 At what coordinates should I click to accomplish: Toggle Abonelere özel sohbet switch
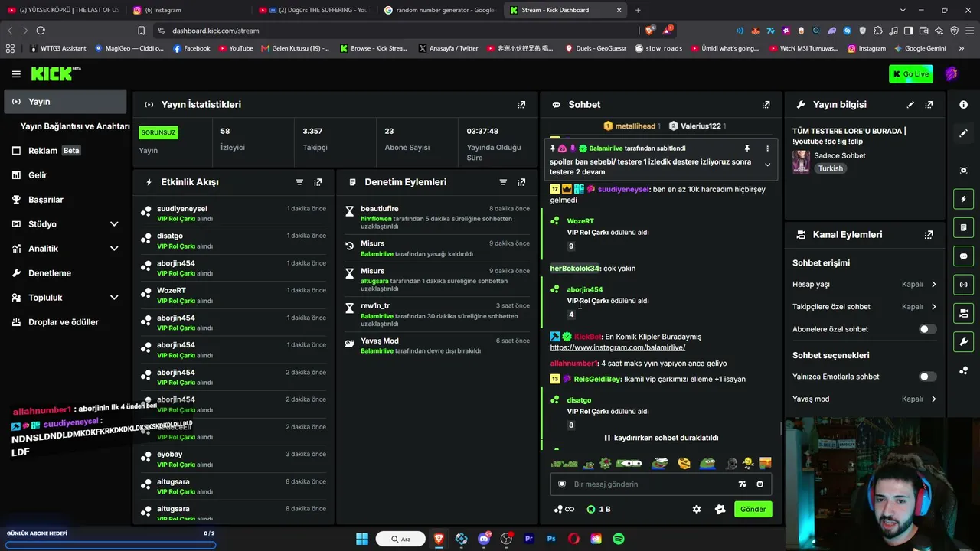click(x=927, y=329)
